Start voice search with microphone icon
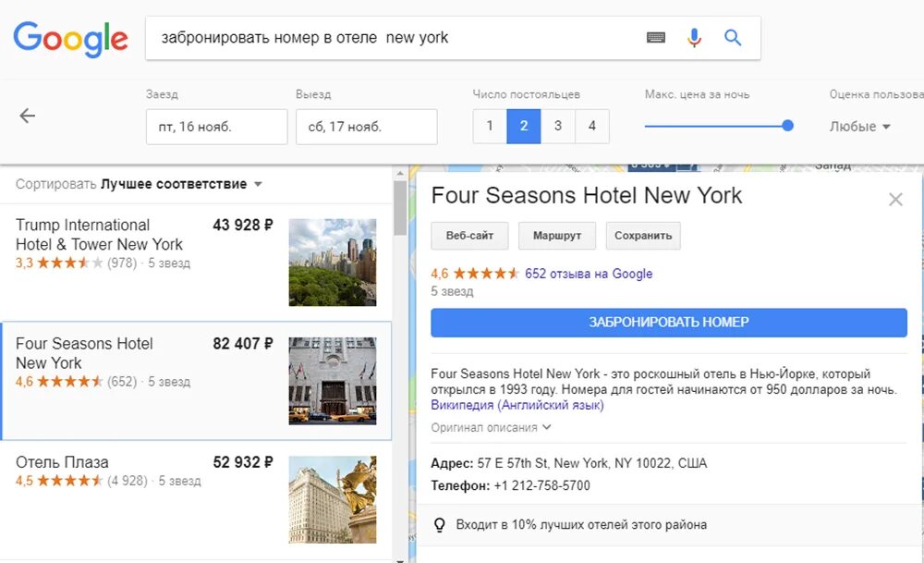Viewport: 924px width, 563px height. tap(694, 38)
